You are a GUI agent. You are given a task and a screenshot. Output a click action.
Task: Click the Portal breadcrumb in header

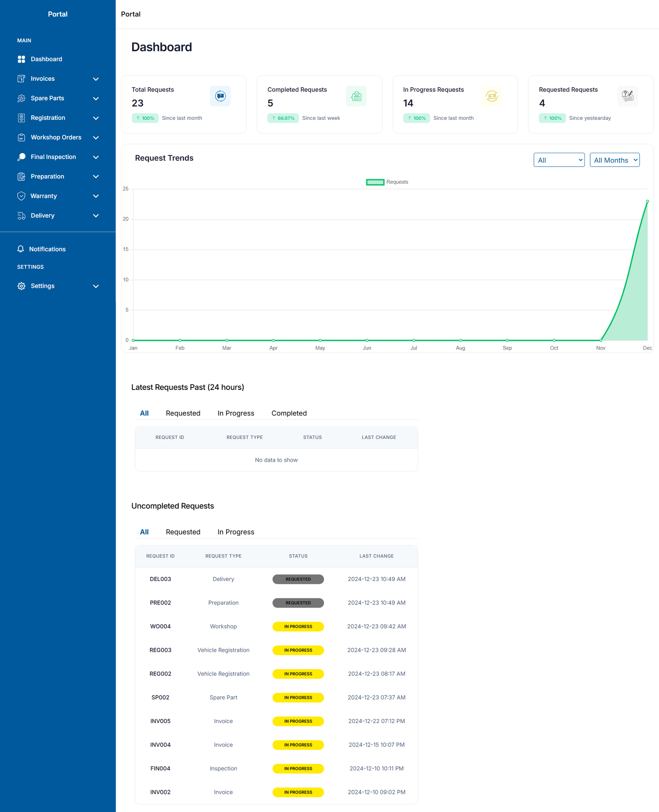[x=131, y=14]
